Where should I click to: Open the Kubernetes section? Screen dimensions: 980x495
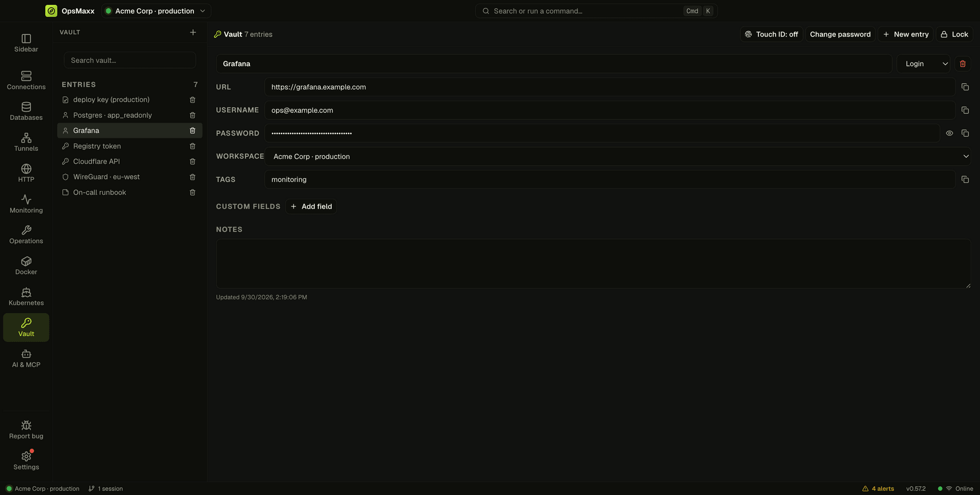(26, 297)
